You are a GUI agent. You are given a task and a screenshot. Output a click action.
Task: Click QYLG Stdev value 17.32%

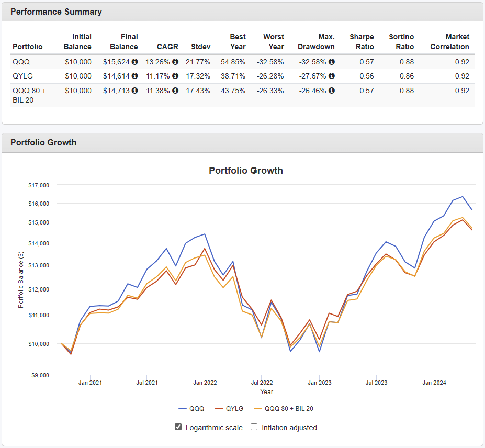(x=198, y=76)
